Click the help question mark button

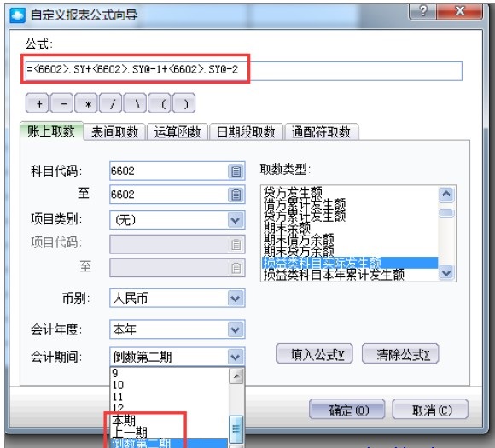coord(422,12)
